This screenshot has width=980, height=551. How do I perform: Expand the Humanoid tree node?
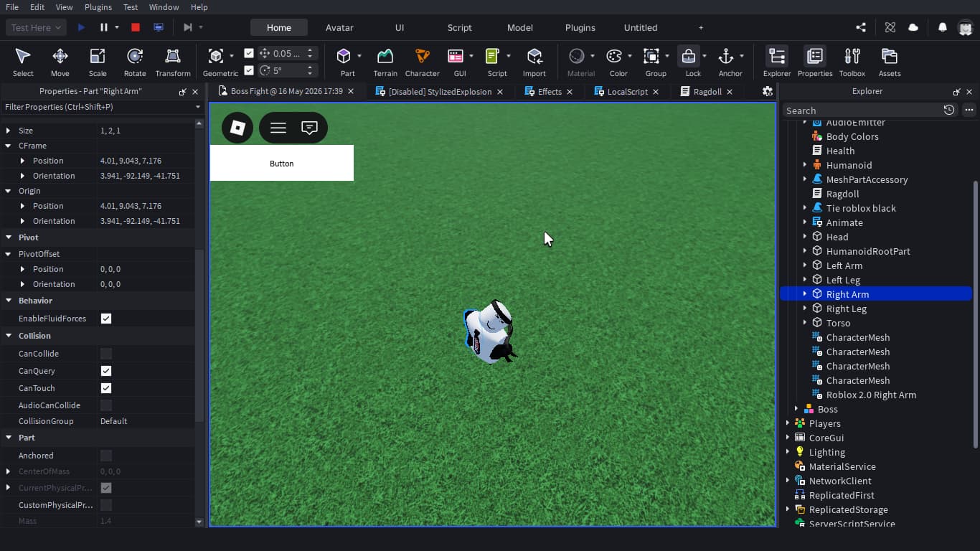pyautogui.click(x=805, y=165)
